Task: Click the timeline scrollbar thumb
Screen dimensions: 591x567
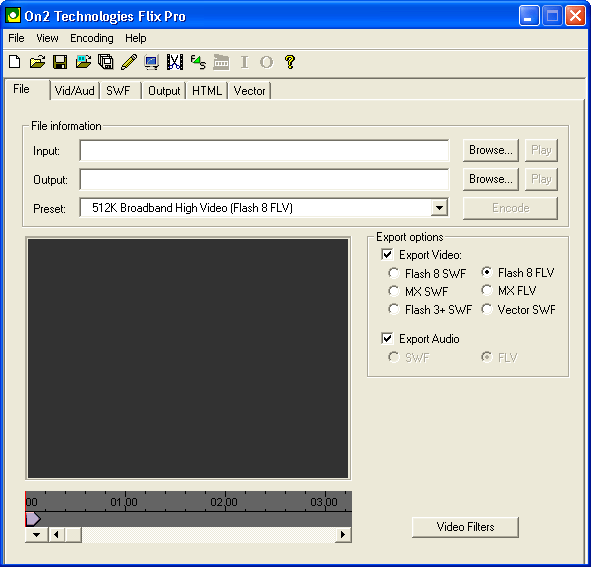Action: pyautogui.click(x=73, y=535)
